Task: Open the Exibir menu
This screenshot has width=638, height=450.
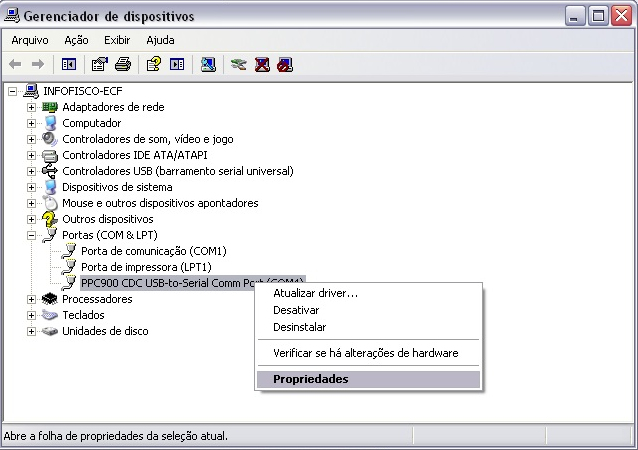Action: coord(117,40)
